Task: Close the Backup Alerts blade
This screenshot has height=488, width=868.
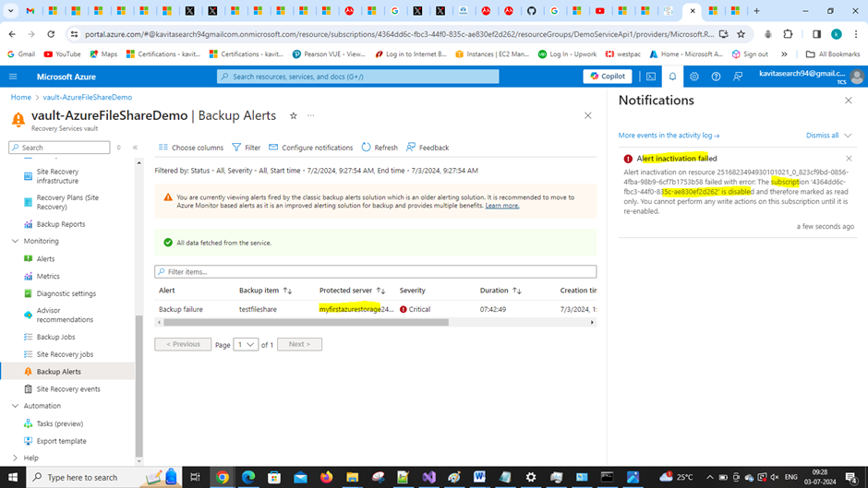Action: coord(588,115)
